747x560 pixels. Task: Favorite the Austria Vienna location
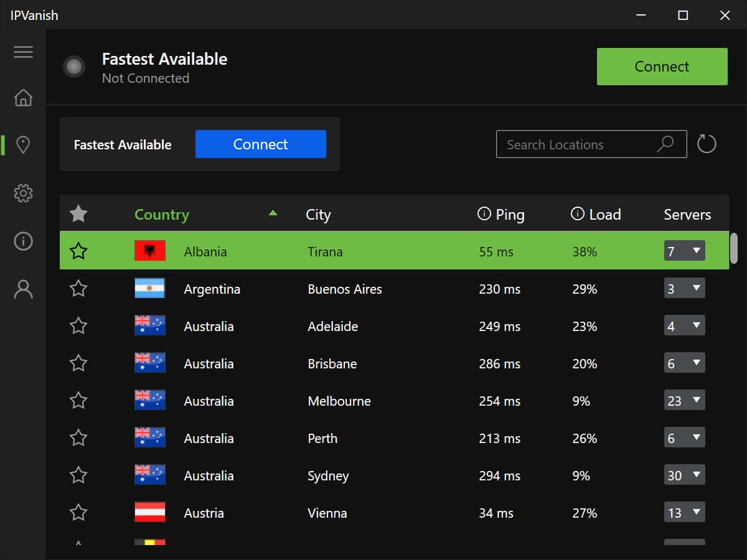78,512
